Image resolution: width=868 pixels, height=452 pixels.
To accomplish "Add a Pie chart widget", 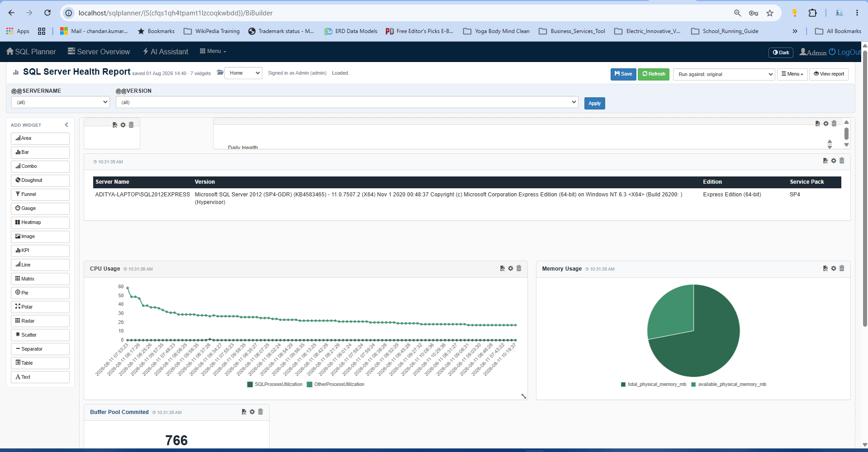I will click(40, 293).
